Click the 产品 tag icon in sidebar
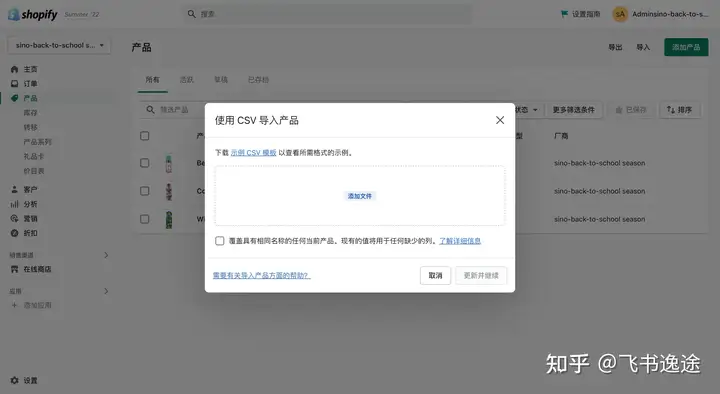720x394 pixels. (x=14, y=98)
